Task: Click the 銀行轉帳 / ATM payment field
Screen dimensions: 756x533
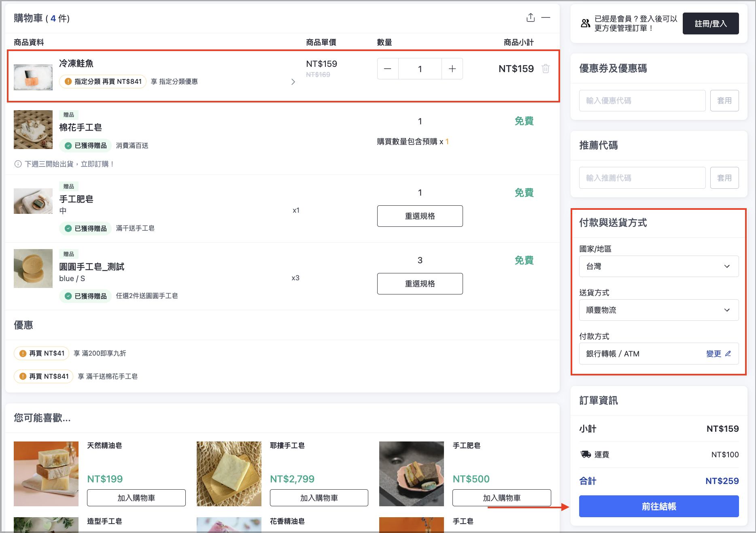Action: coord(659,354)
